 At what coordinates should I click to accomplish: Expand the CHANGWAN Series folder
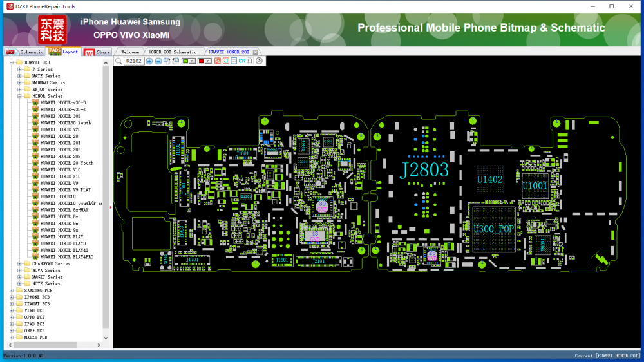20,264
